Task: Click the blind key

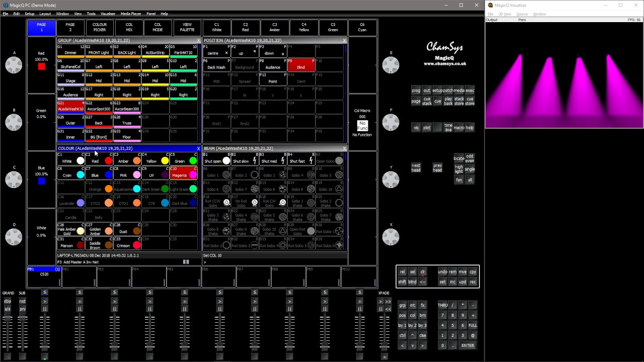Action: click(x=412, y=282)
